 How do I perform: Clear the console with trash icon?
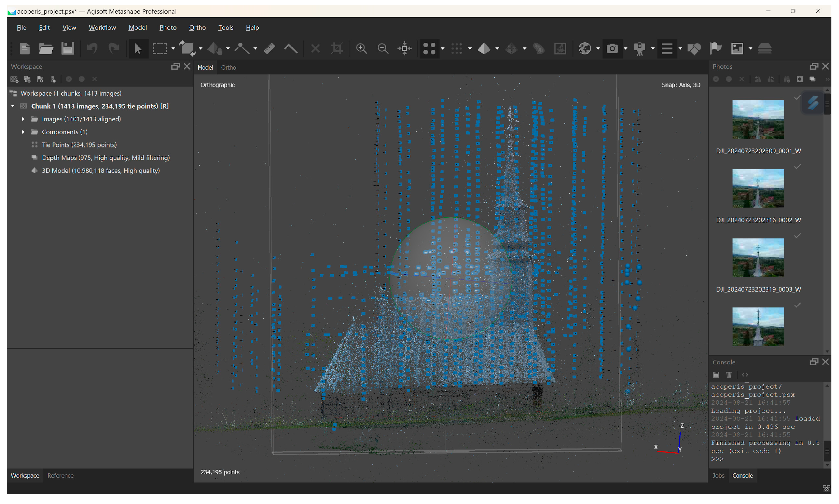pyautogui.click(x=729, y=375)
